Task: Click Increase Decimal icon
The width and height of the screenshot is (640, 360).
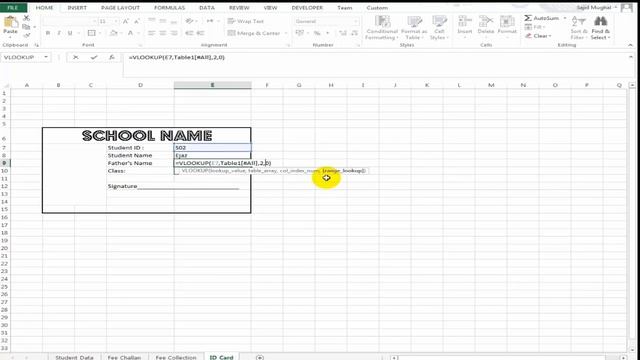Action: [x=342, y=33]
